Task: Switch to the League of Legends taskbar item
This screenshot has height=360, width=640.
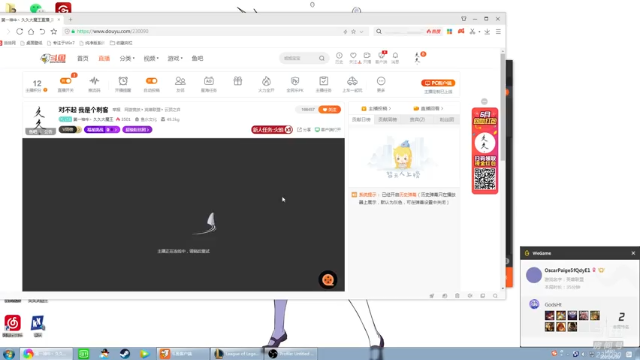Action: click(x=237, y=354)
